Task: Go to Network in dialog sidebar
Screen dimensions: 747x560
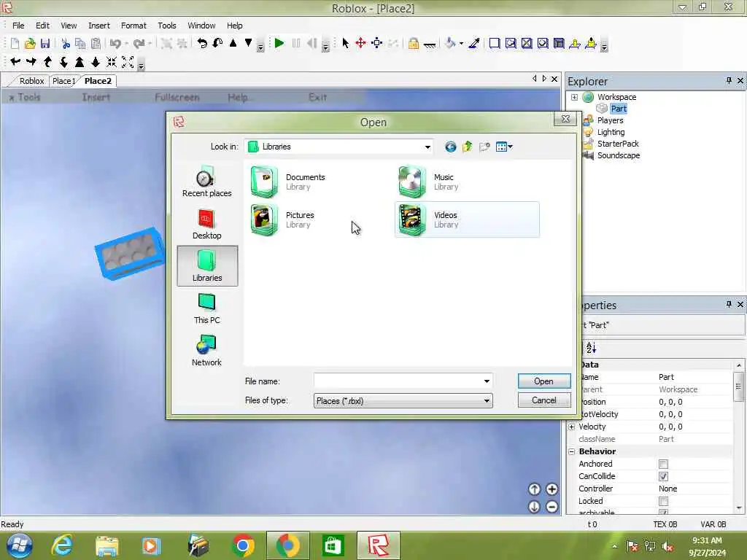Action: (x=206, y=351)
